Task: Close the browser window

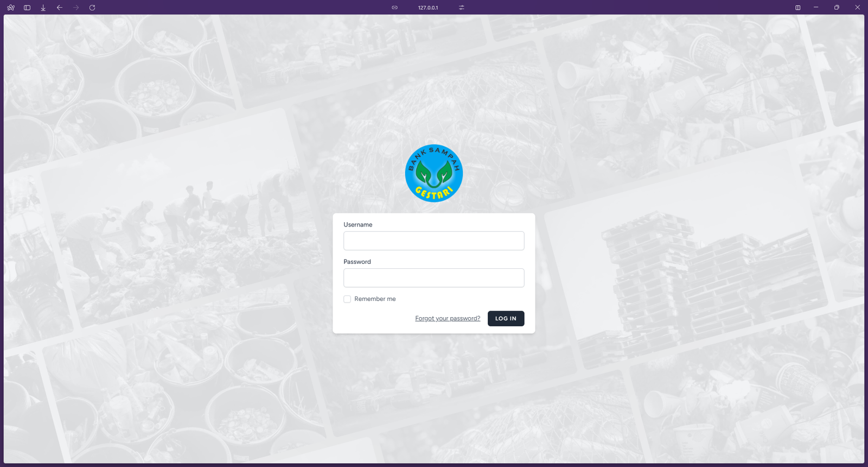Action: (858, 8)
